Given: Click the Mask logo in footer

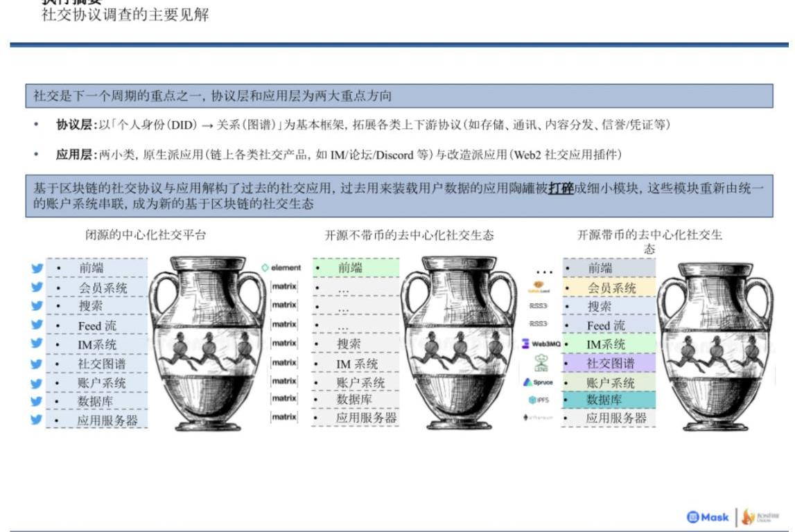Looking at the screenshot, I should (x=708, y=517).
